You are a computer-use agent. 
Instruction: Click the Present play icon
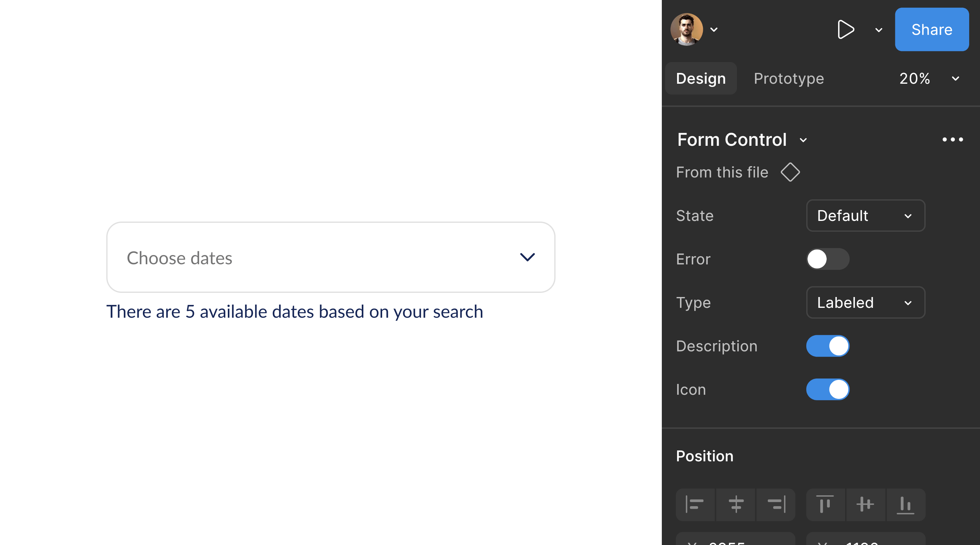tap(845, 30)
